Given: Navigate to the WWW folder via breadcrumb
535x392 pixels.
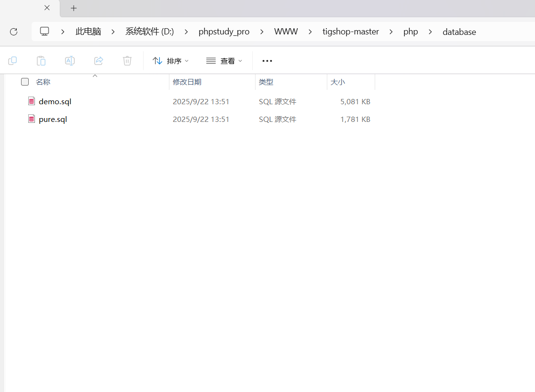Looking at the screenshot, I should [x=286, y=32].
